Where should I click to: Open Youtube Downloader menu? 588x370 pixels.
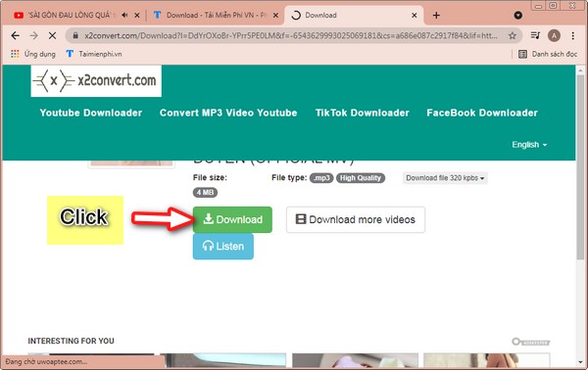(x=91, y=113)
